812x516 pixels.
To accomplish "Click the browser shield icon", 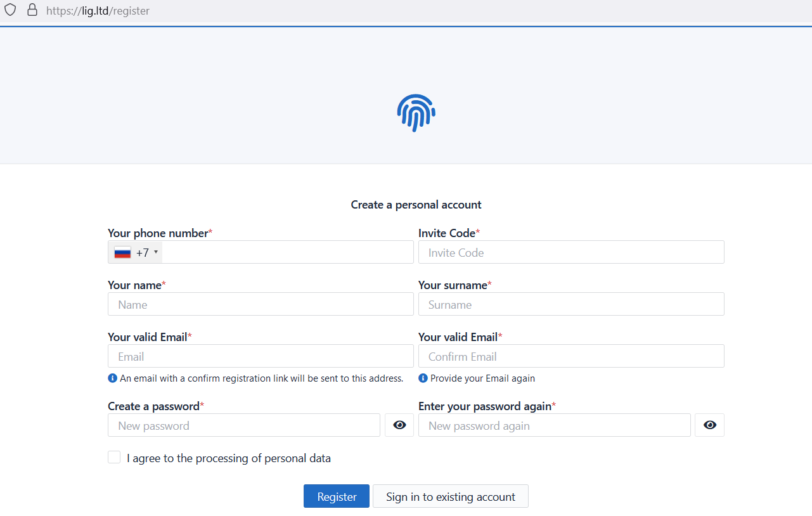I will tap(10, 10).
